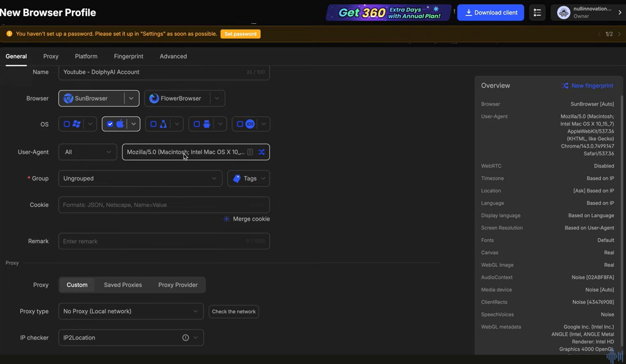626x364 pixels.
Task: Click the sound waveform icon at bottom right
Action: [614, 356]
